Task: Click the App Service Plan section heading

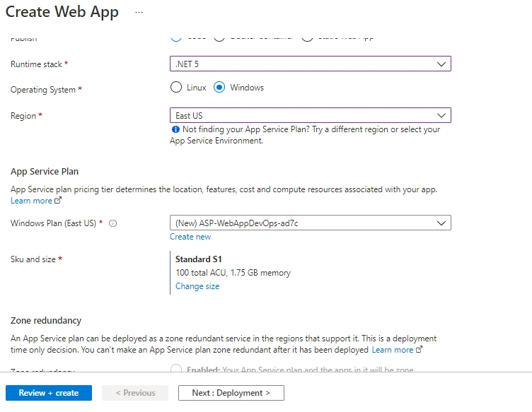Action: (x=45, y=172)
